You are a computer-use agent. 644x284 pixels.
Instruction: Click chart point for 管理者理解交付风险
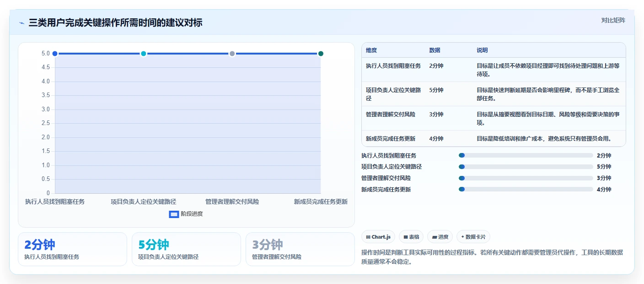[232, 54]
